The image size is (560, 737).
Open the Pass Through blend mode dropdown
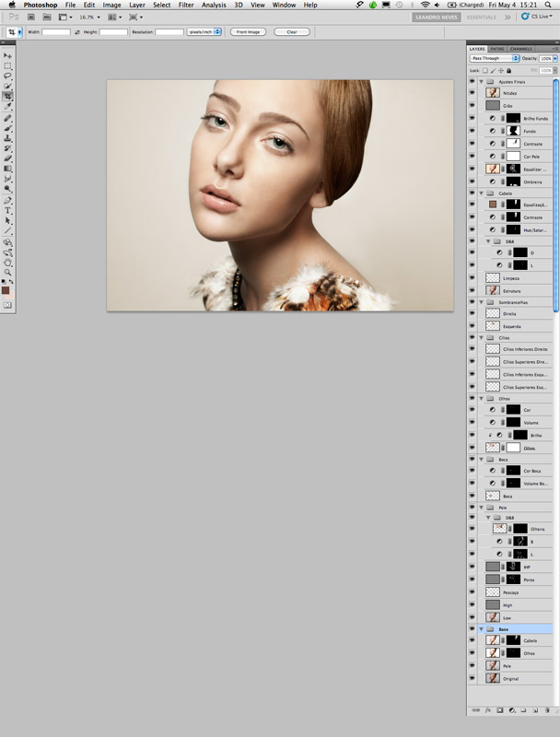[495, 58]
